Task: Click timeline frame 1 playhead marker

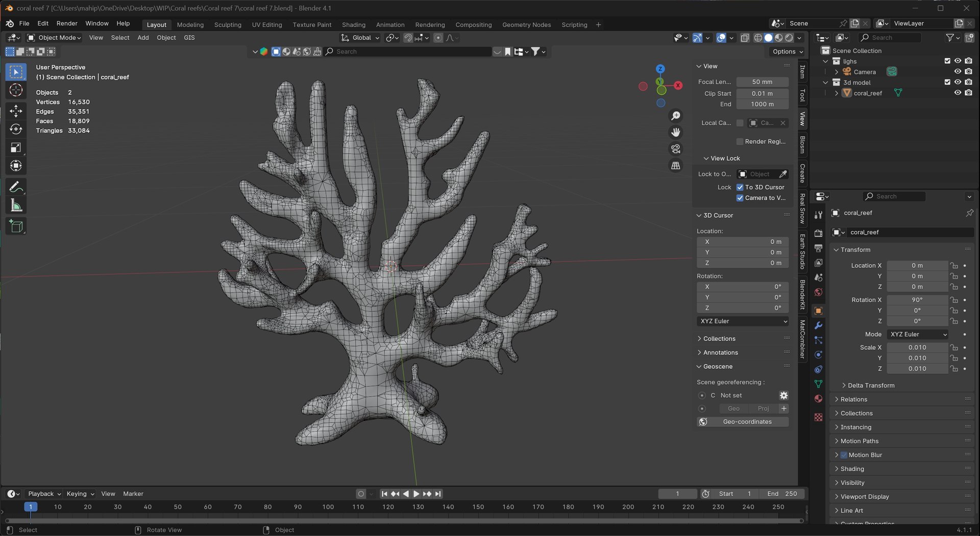Action: tap(31, 507)
